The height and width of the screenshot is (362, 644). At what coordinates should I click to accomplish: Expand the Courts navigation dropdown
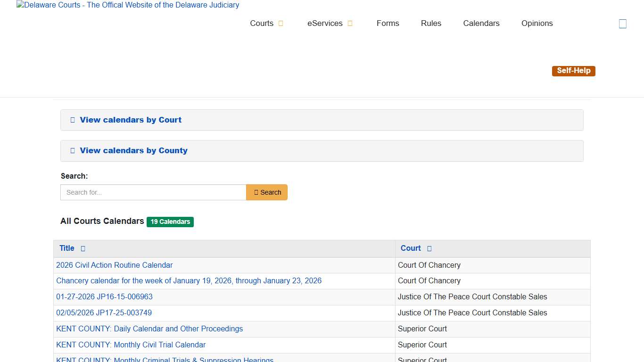click(266, 23)
